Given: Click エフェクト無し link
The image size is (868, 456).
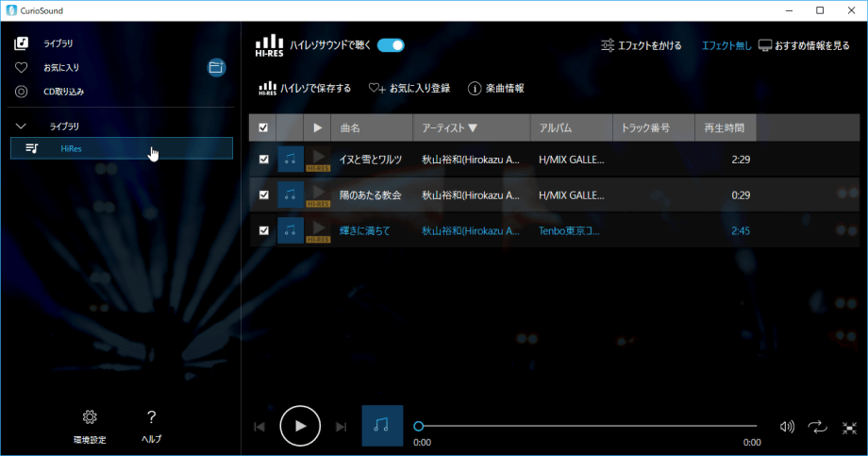Looking at the screenshot, I should 726,45.
